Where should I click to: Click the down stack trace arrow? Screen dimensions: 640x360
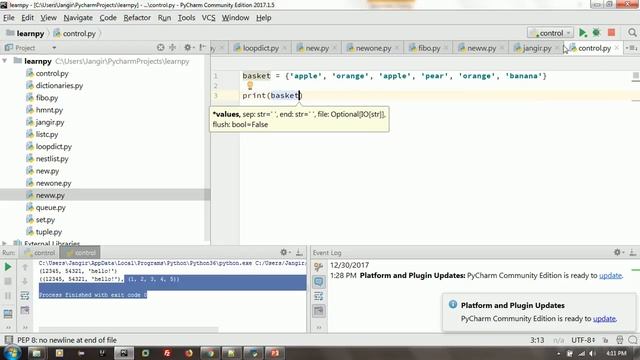(x=24, y=281)
